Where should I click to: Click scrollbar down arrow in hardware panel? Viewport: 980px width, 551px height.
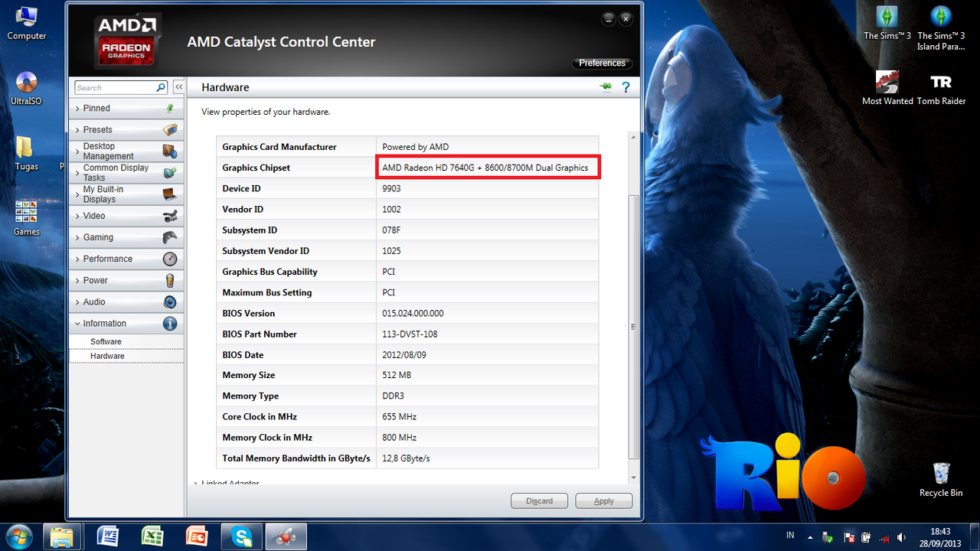pyautogui.click(x=633, y=478)
